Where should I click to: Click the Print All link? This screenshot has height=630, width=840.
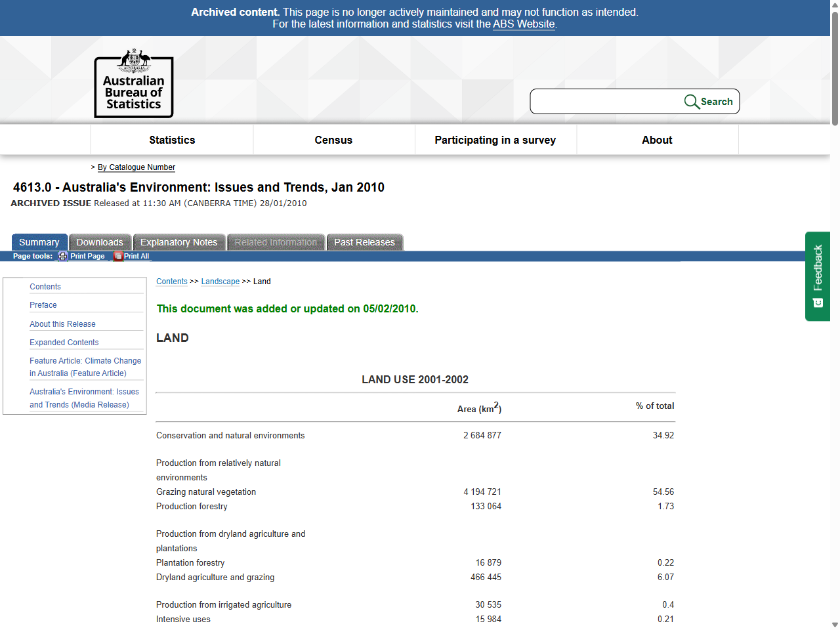(136, 256)
